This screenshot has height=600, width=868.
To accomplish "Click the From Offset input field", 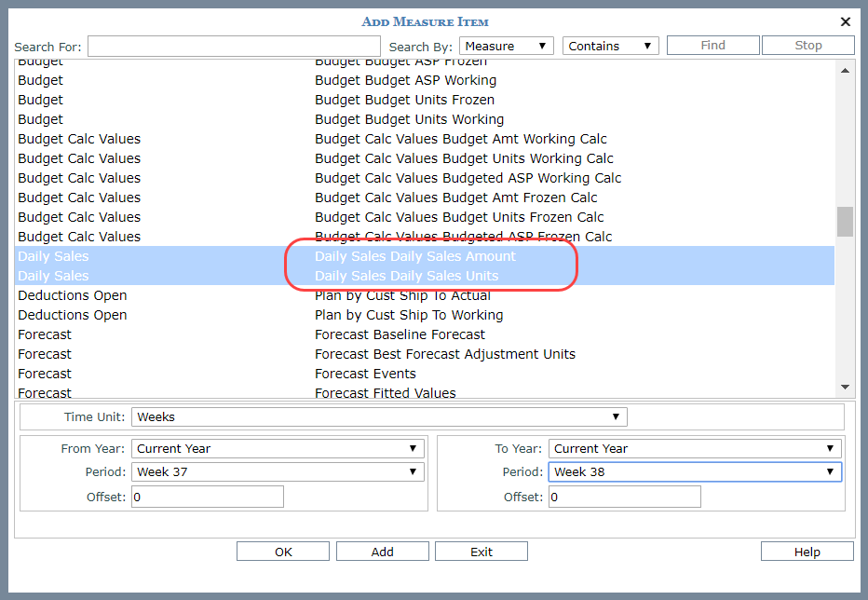I will (x=207, y=497).
